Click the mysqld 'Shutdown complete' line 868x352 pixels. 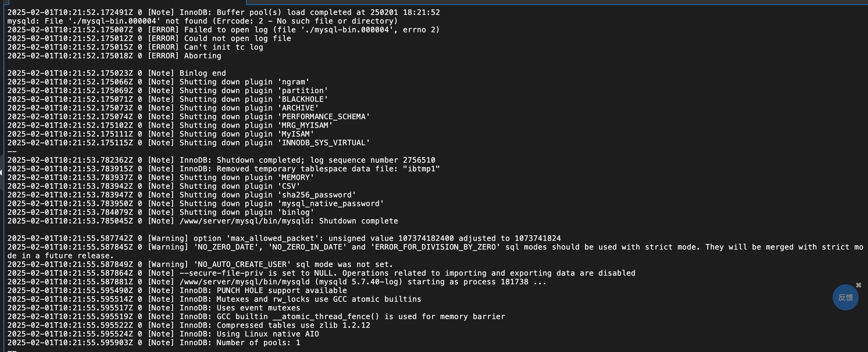tap(203, 221)
